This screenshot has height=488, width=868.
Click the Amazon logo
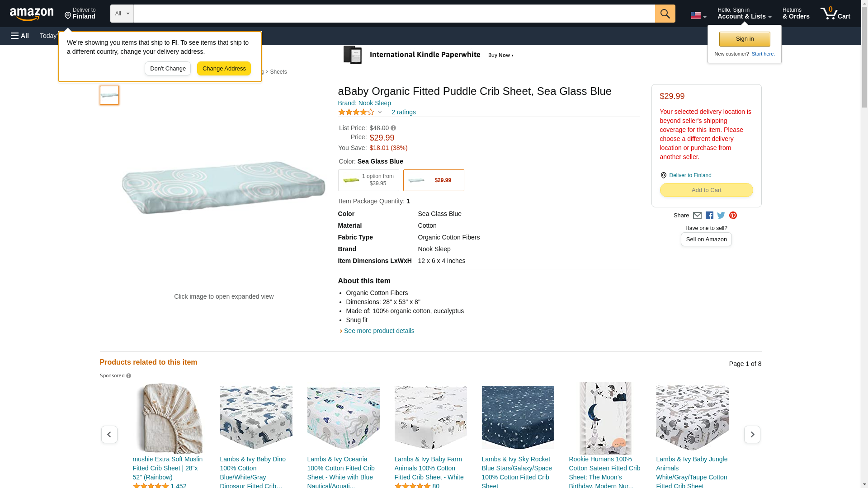[32, 14]
